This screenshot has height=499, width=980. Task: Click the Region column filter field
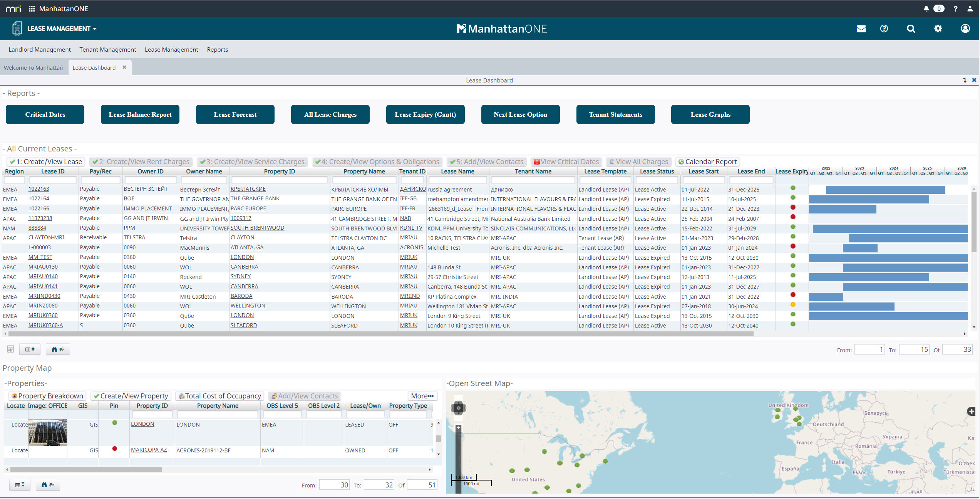[x=14, y=180]
